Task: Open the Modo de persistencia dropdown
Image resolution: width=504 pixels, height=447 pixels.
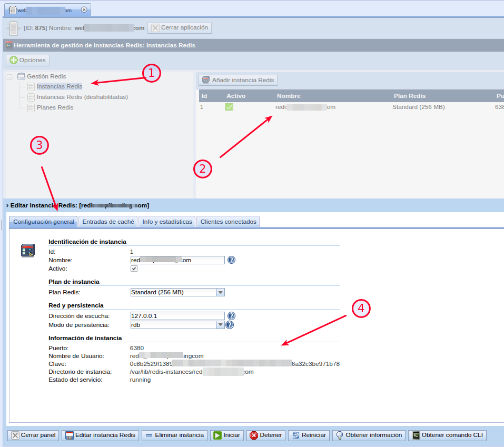Action: point(221,325)
